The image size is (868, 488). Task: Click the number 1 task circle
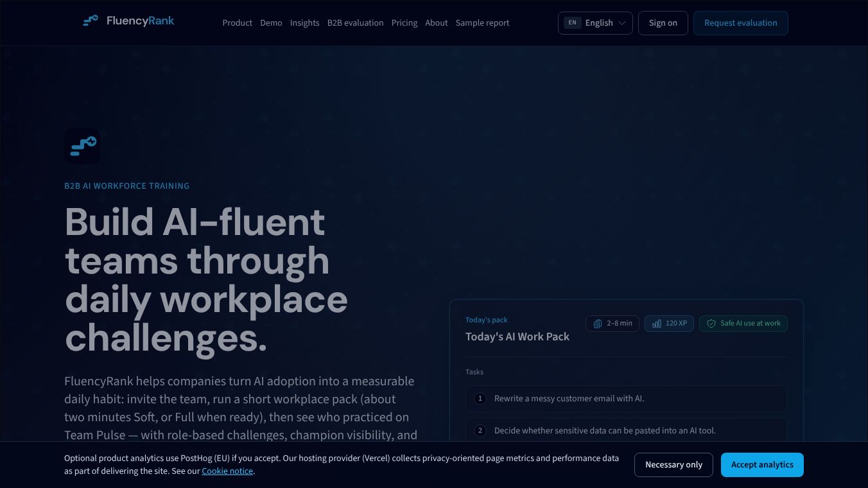(x=480, y=399)
